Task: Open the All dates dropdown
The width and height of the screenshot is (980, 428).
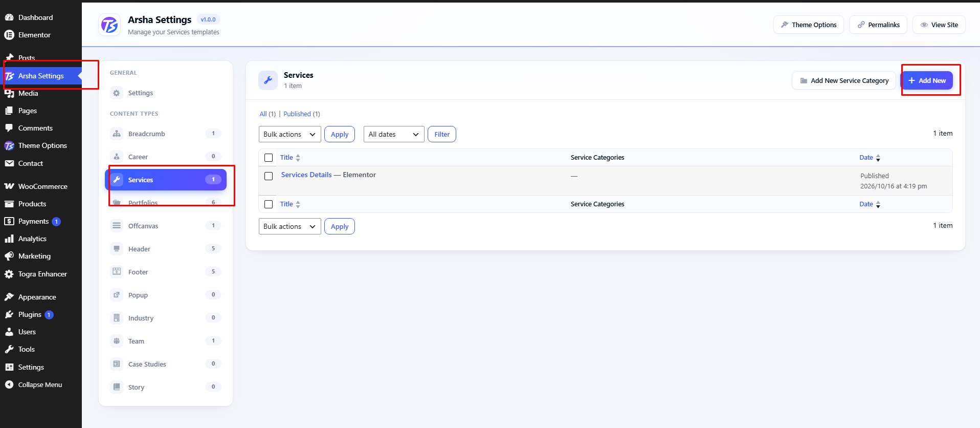Action: 394,134
